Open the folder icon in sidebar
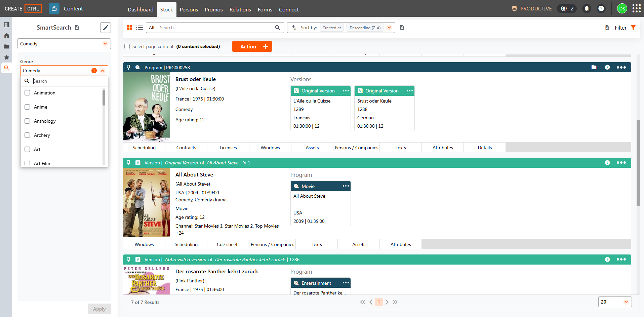644x317 pixels. tap(6, 46)
